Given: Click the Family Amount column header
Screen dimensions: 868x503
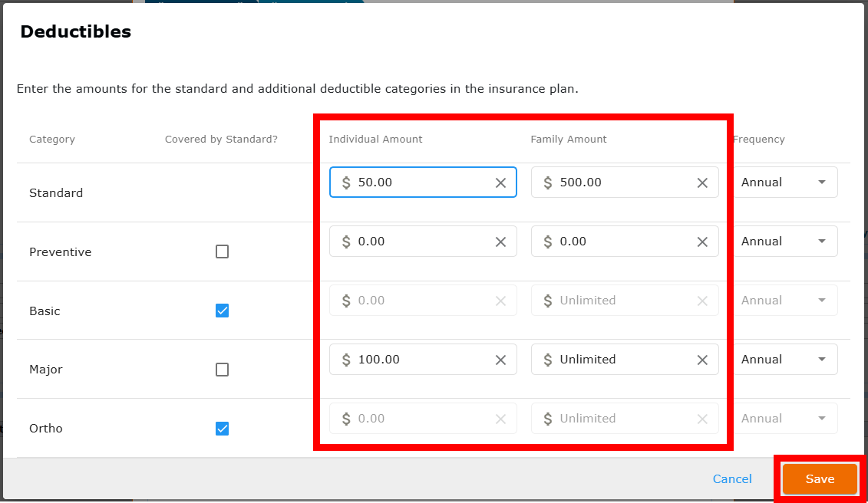Looking at the screenshot, I should pos(569,139).
